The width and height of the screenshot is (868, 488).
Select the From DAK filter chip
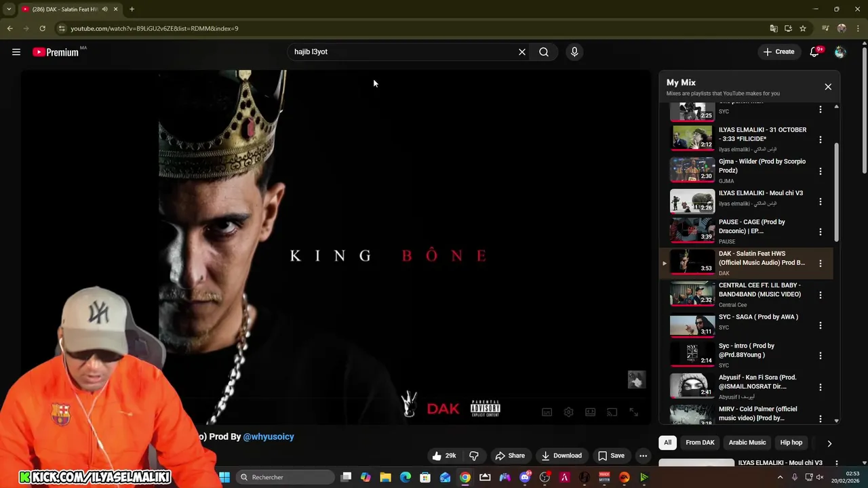coord(700,443)
